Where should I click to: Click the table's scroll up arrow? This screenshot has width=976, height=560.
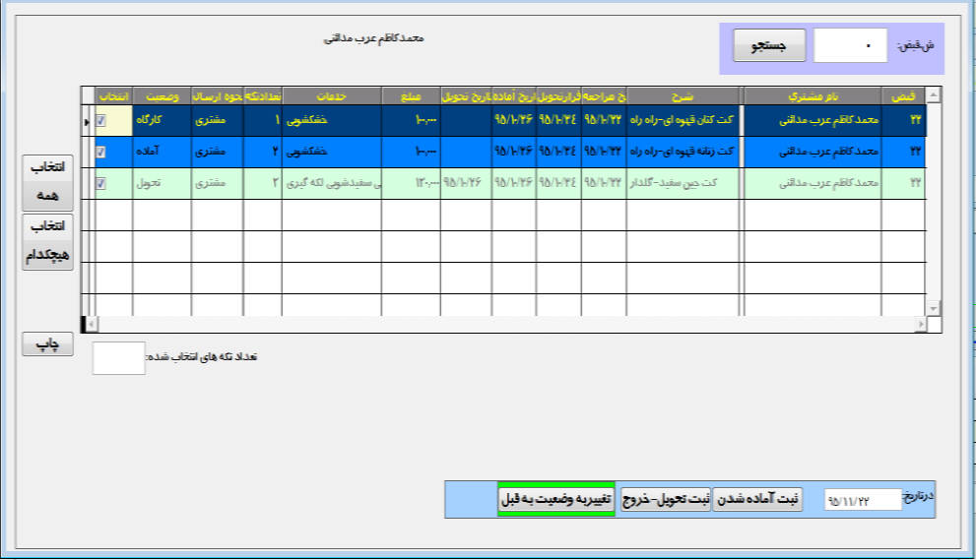933,95
